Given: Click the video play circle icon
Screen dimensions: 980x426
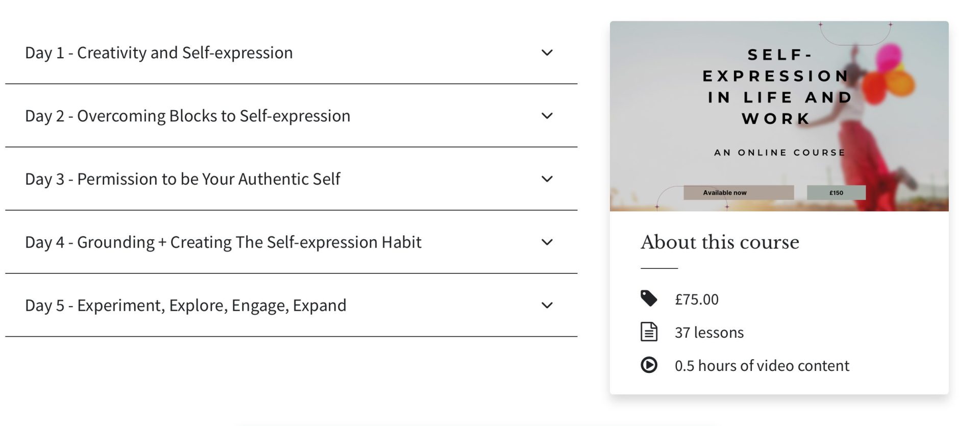Looking at the screenshot, I should [x=649, y=365].
